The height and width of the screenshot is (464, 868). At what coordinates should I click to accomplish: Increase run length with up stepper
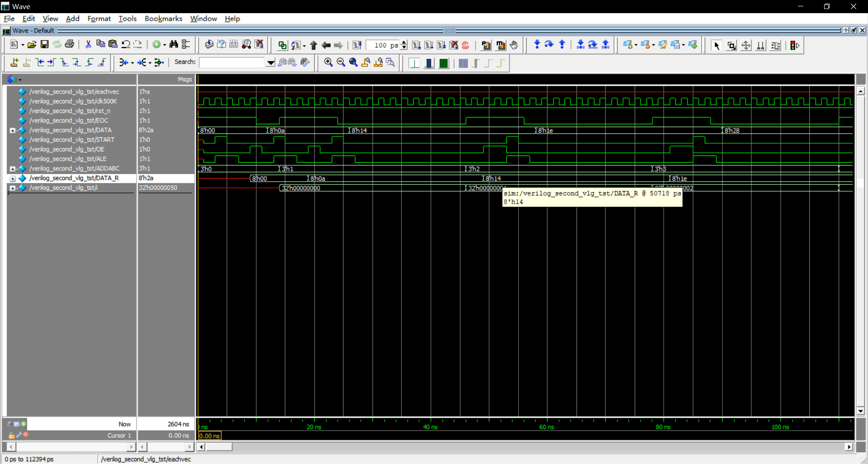(x=404, y=42)
